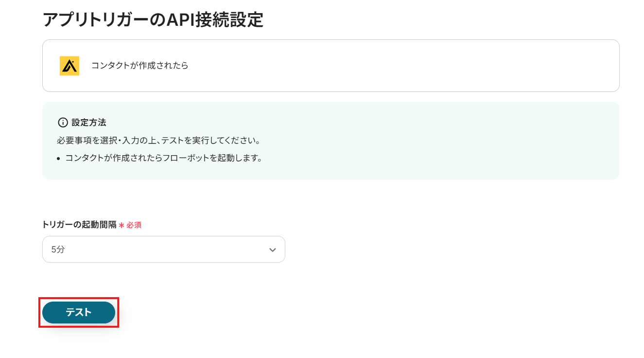The height and width of the screenshot is (358, 644).
Task: Click the コンタクトが作成されたら trigger title
Action: tap(140, 66)
